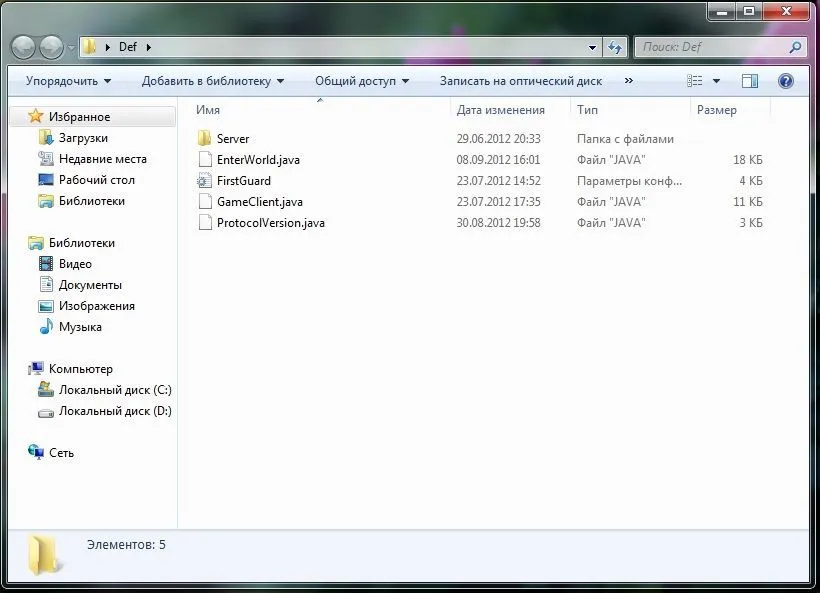Select Избранное in navigation pane
The height and width of the screenshot is (593, 820).
79,117
